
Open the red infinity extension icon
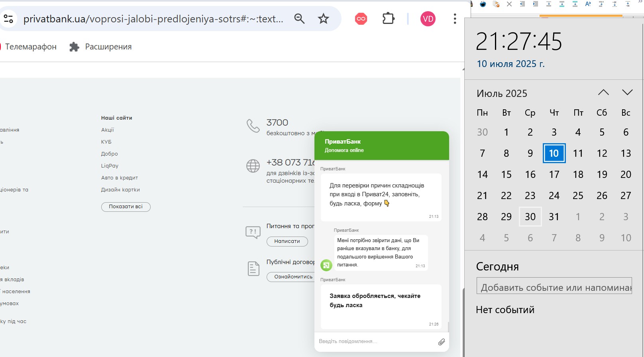(361, 18)
